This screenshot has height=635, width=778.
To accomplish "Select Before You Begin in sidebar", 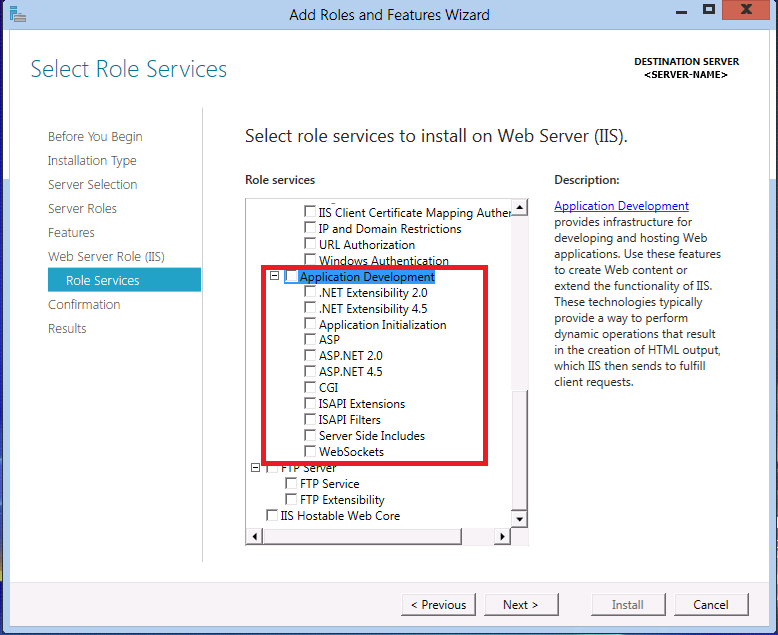I will (x=95, y=137).
